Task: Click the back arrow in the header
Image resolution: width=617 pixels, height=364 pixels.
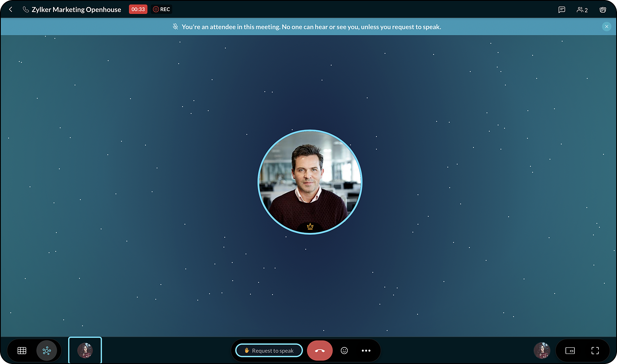Action: coord(11,10)
